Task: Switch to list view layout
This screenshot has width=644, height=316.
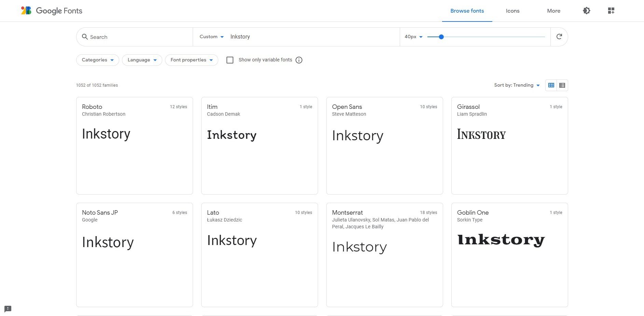Action: (x=562, y=85)
